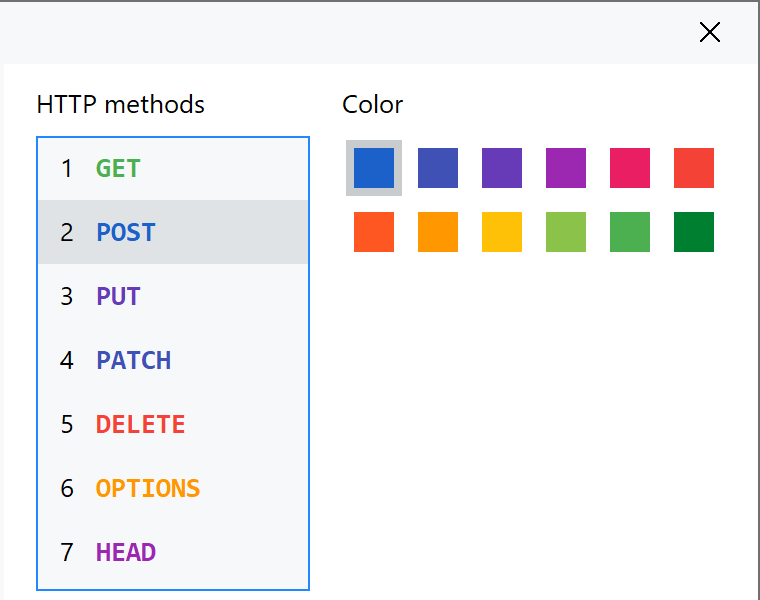The width and height of the screenshot is (760, 600).
Task: Pick the selected blue color swatch
Action: [x=374, y=168]
